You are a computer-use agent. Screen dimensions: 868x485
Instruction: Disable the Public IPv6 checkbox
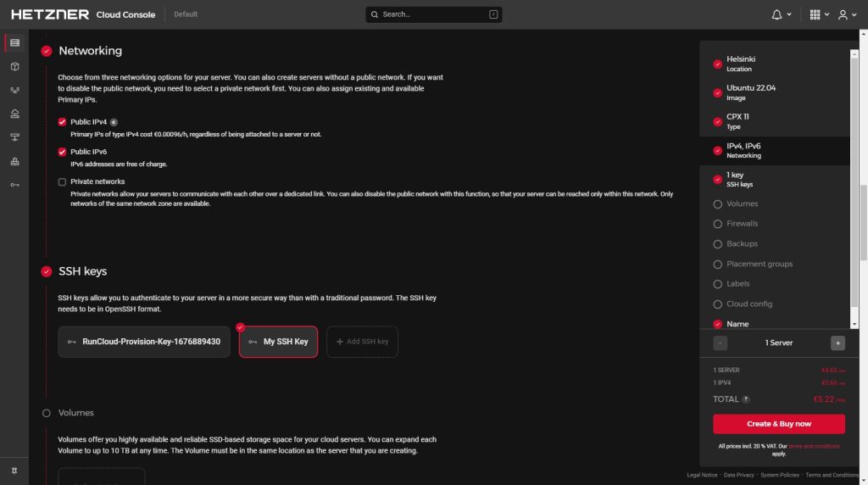pyautogui.click(x=62, y=152)
